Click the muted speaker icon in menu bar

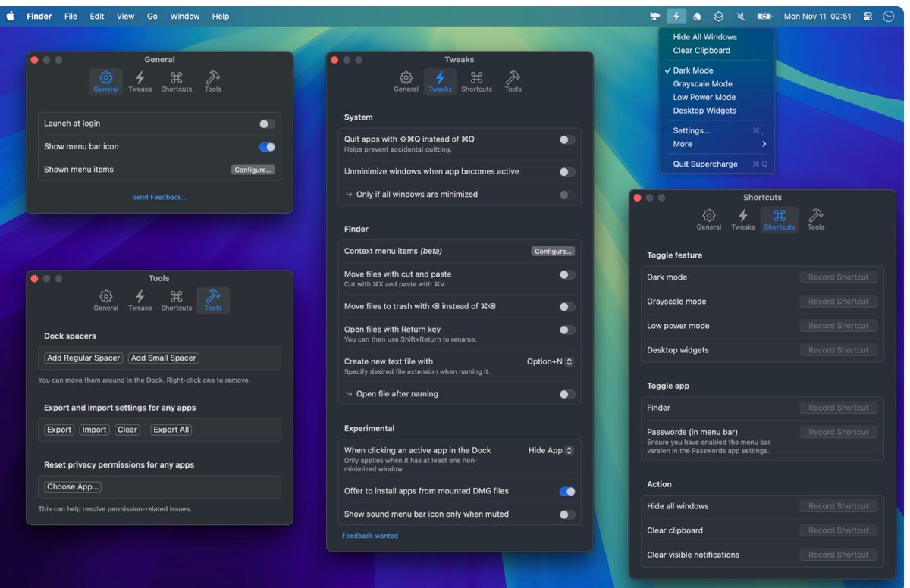pos(741,16)
